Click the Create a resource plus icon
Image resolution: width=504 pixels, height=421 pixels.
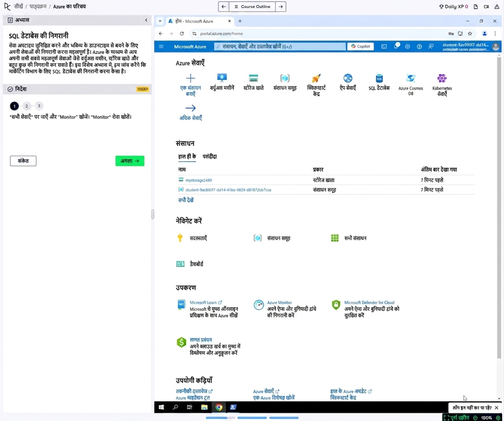click(190, 78)
